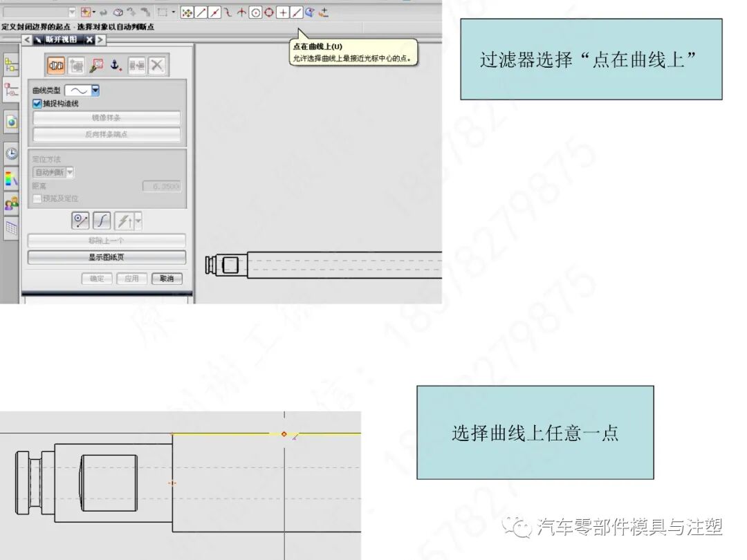Click the 镜像样条 button
This screenshot has height=560, width=747.
(x=107, y=118)
